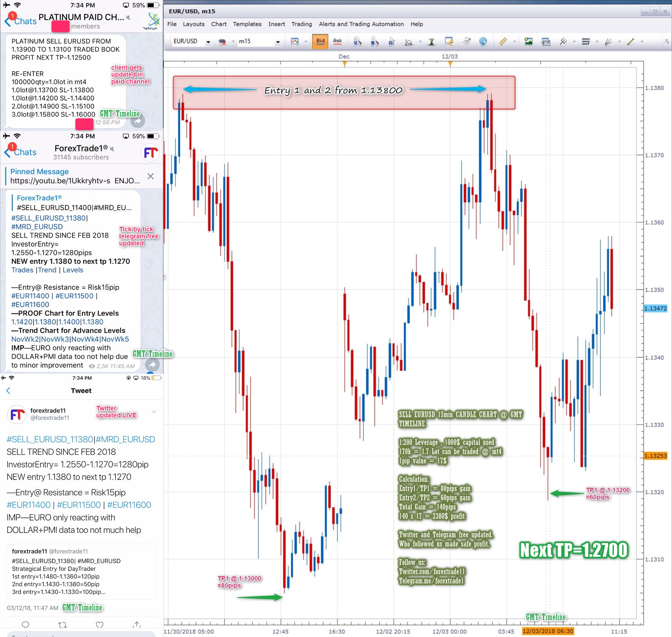Toggle the Ask price button

click(337, 42)
